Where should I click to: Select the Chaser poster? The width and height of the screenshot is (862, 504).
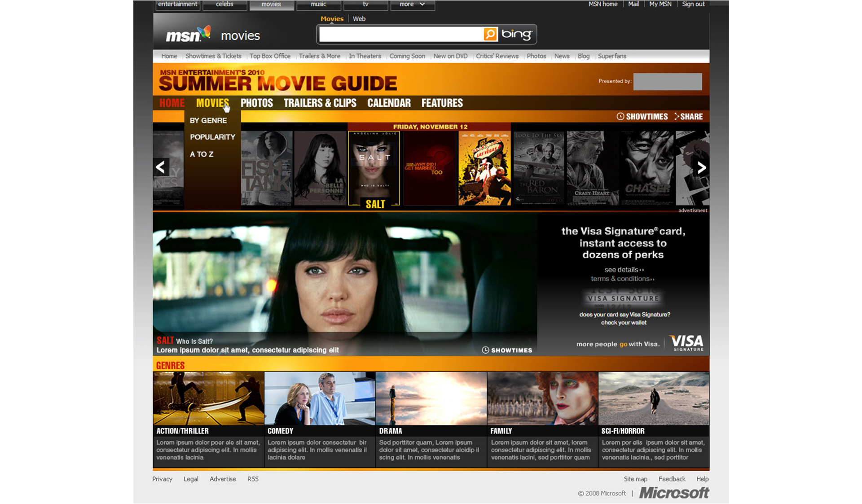tap(647, 168)
